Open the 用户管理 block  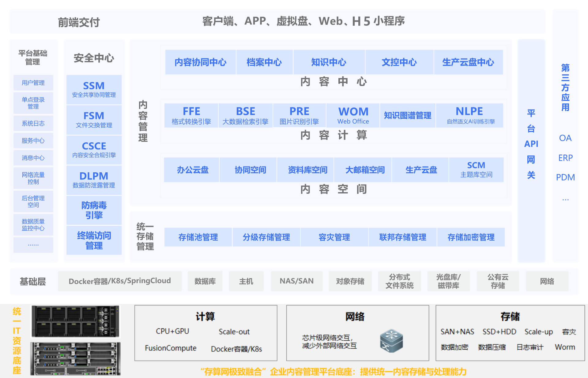tap(33, 83)
